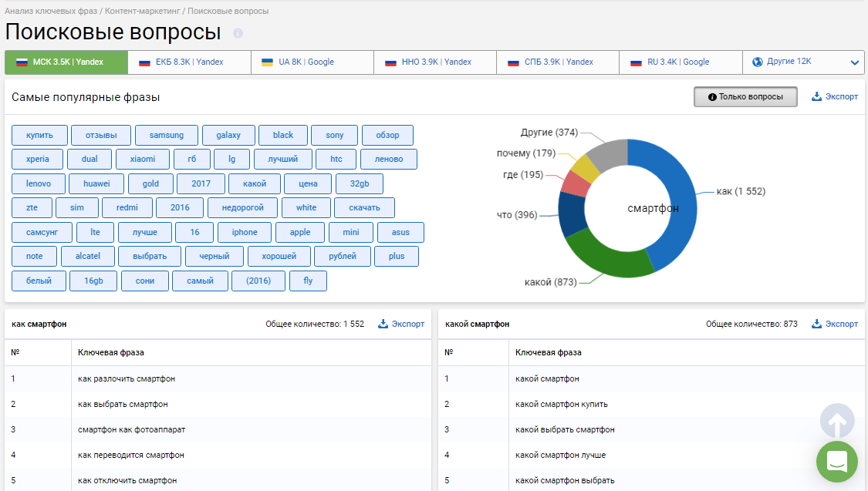
Task: Select the 'redmi' phrase tag
Action: click(x=127, y=208)
